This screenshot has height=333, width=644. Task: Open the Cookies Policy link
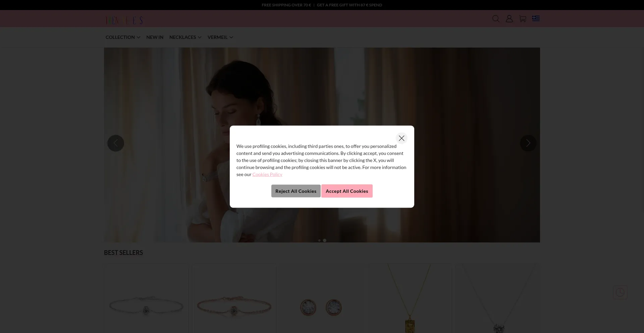[267, 174]
